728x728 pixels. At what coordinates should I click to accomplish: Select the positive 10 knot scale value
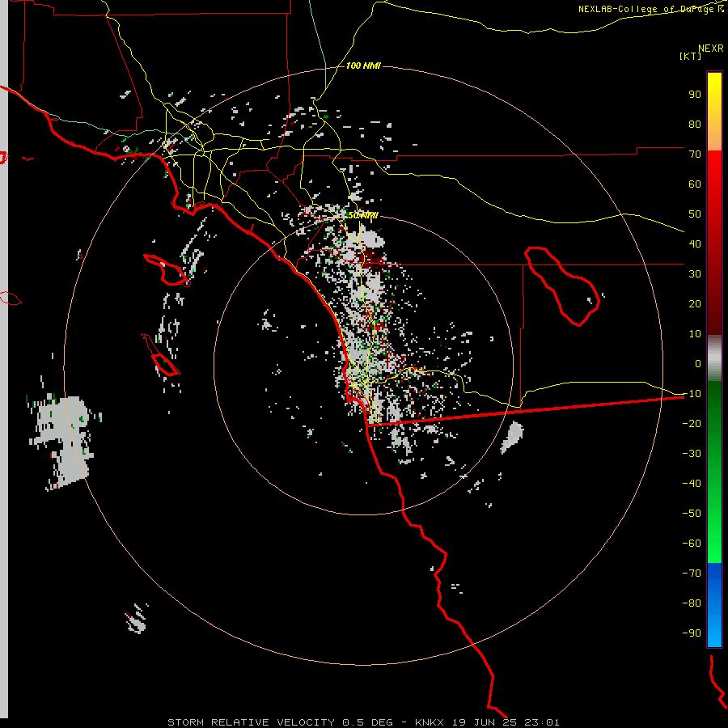[x=695, y=334]
